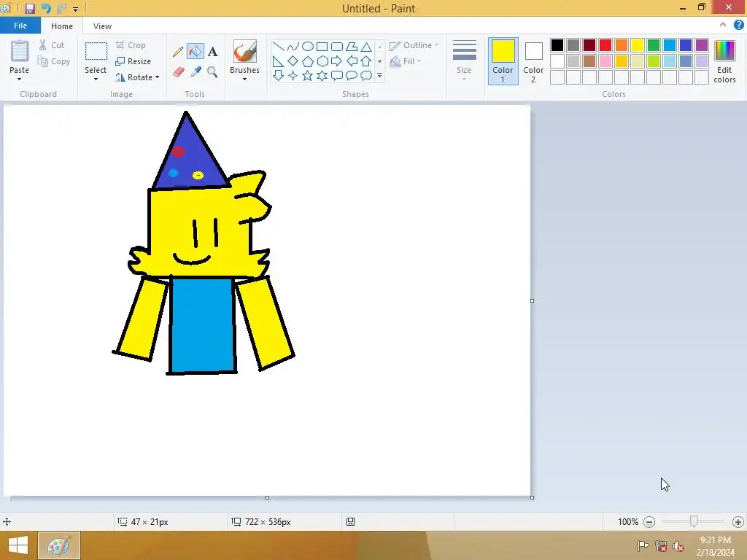Image resolution: width=747 pixels, height=560 pixels.
Task: Activate Color 1 selector
Action: pyautogui.click(x=503, y=61)
